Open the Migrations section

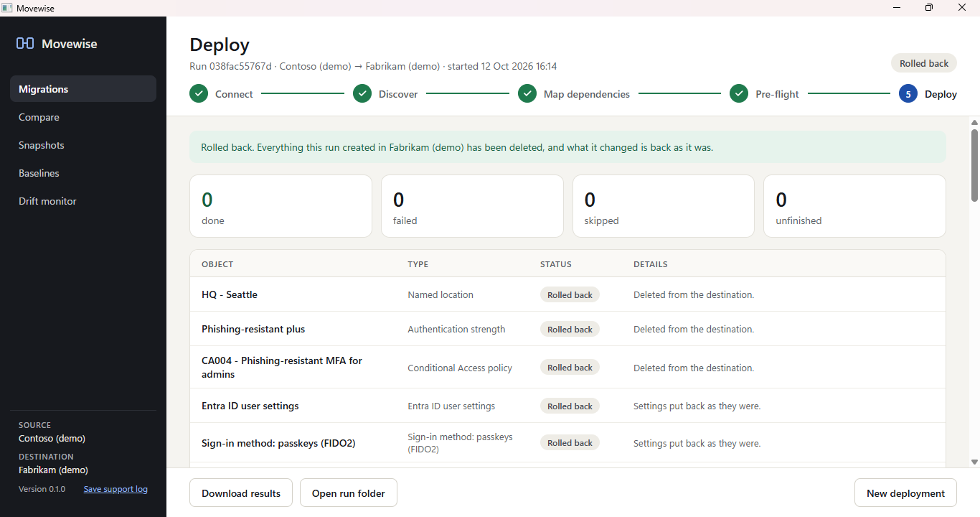(83, 89)
